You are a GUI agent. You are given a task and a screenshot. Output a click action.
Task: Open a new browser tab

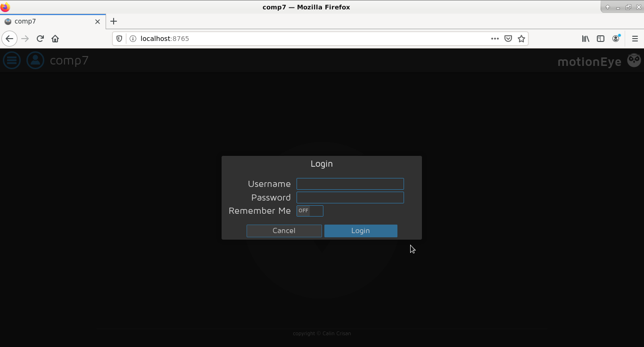[x=114, y=21]
